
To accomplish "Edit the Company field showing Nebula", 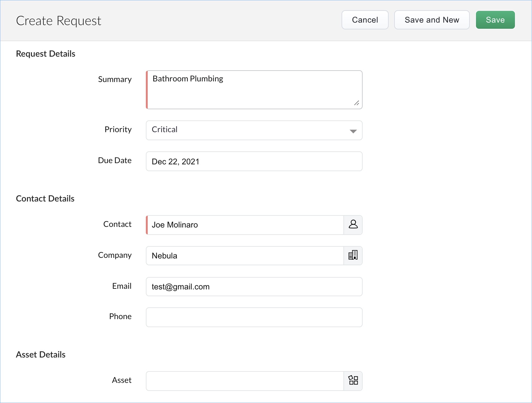I will [x=245, y=256].
